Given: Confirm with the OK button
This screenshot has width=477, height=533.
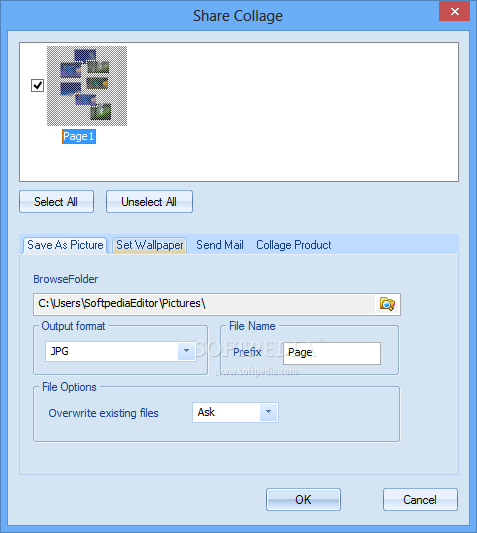Looking at the screenshot, I should (303, 500).
